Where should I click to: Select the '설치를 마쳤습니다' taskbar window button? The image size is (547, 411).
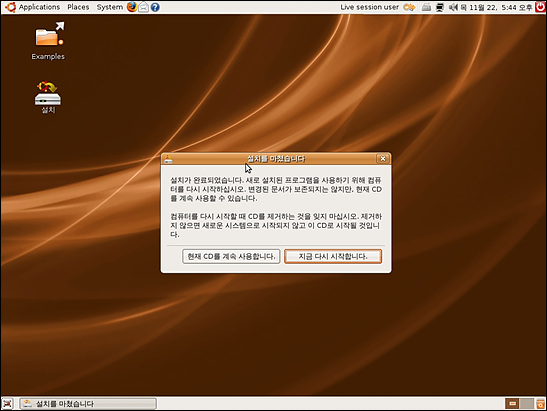[88, 404]
